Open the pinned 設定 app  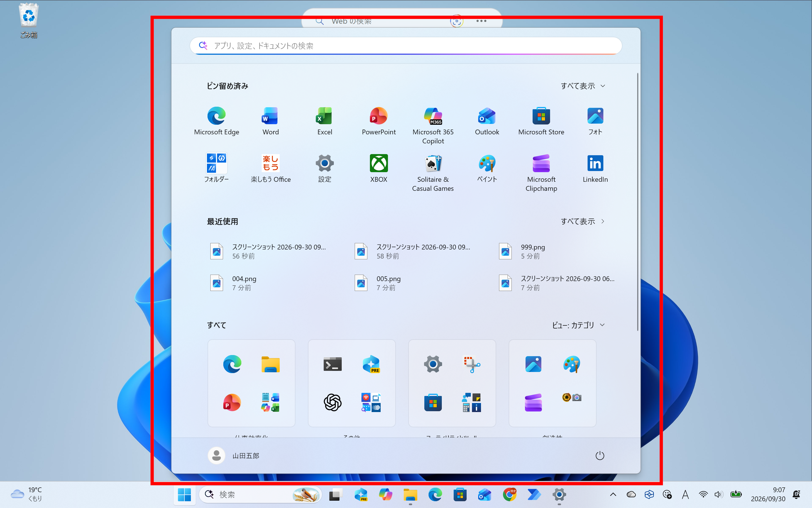click(325, 168)
